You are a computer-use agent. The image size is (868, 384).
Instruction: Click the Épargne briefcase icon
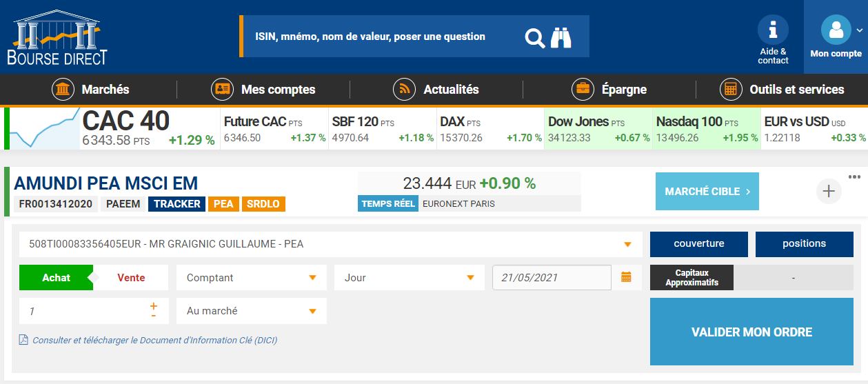pos(583,90)
